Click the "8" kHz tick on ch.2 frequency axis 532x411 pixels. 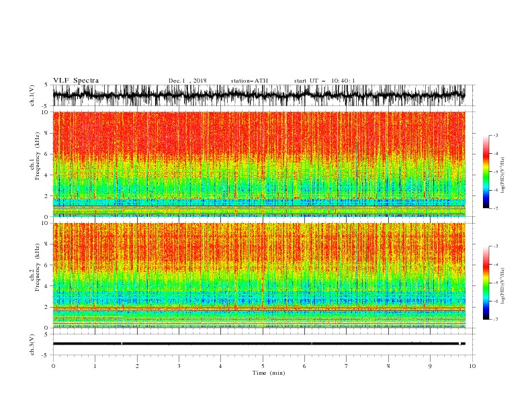point(47,244)
